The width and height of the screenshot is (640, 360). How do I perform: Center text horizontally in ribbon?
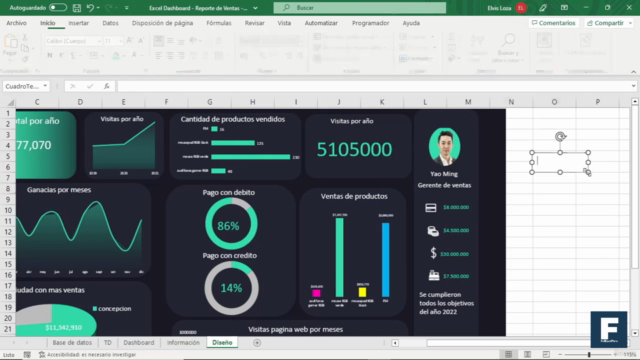click(170, 55)
